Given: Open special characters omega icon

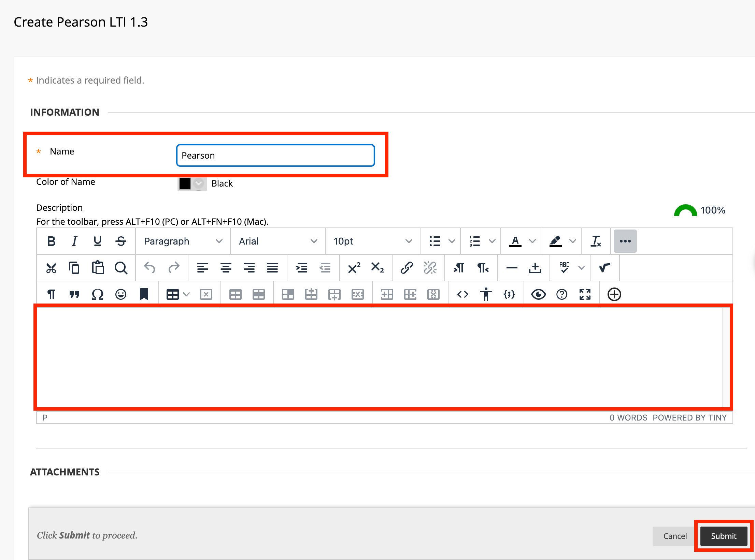Looking at the screenshot, I should click(98, 294).
